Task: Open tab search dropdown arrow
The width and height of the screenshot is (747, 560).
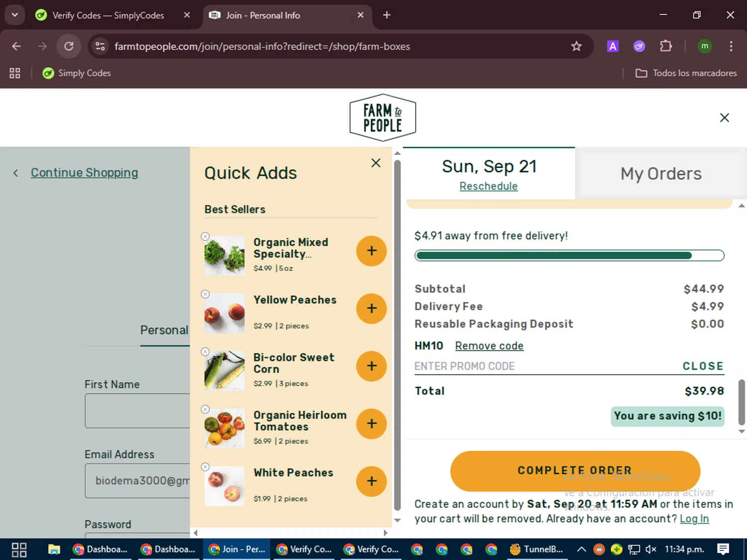Action: (15, 15)
